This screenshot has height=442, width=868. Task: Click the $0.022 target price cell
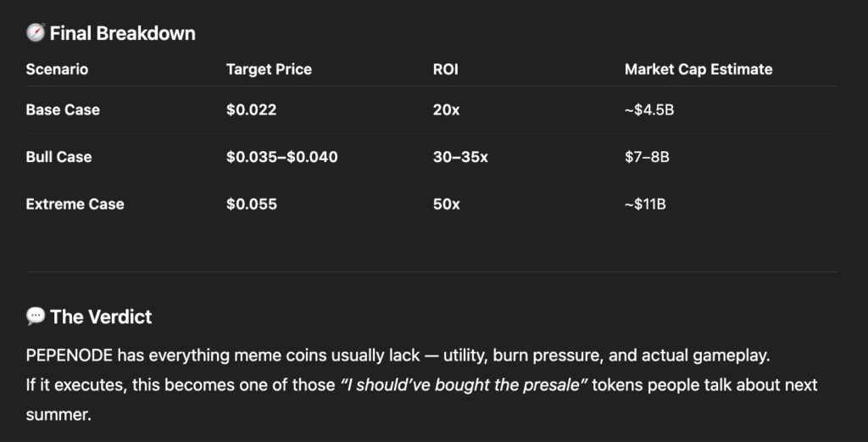[x=251, y=109]
